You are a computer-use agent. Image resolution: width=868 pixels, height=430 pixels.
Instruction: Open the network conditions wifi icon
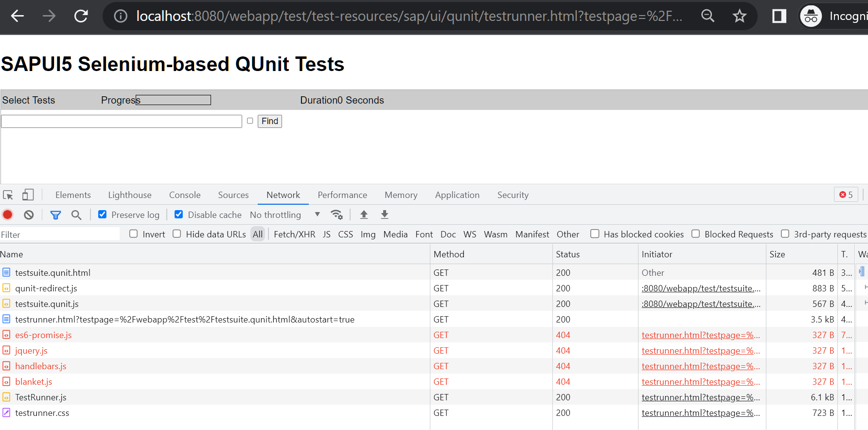pos(337,215)
